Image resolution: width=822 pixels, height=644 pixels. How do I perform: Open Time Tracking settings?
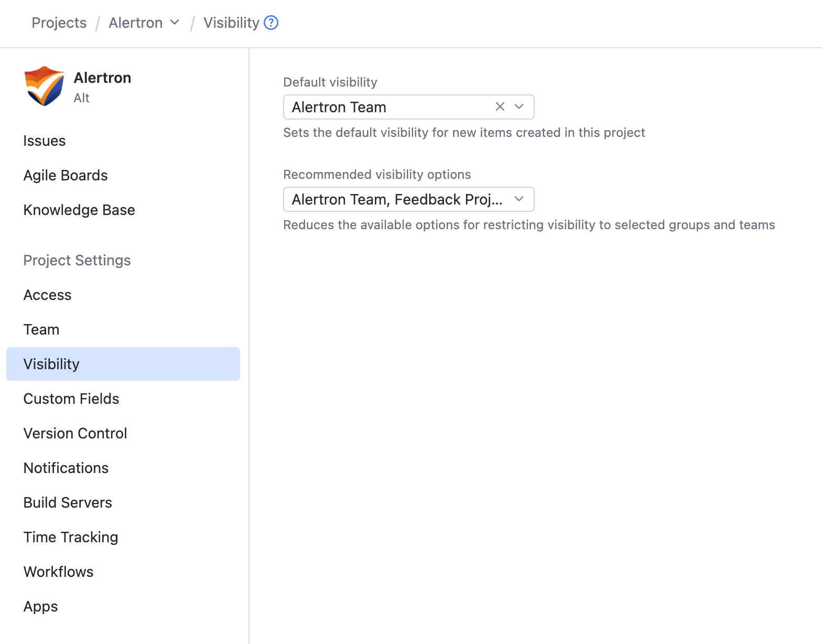tap(71, 537)
